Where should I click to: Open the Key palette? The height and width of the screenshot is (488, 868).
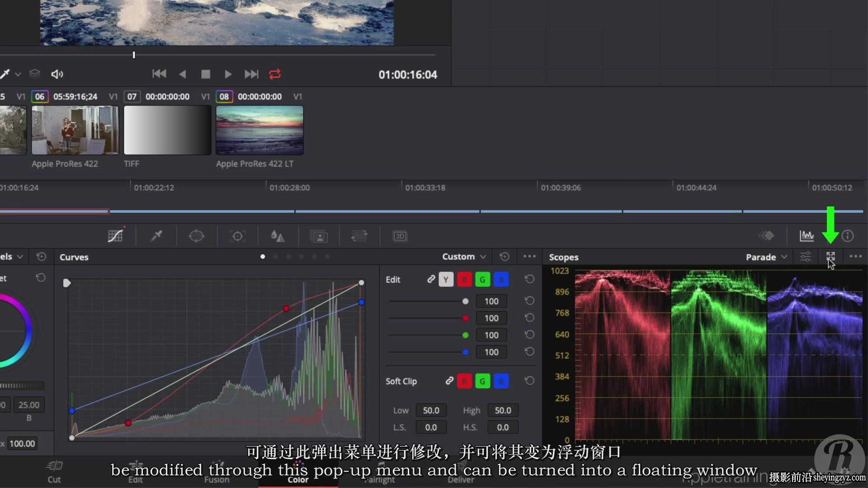(318, 236)
